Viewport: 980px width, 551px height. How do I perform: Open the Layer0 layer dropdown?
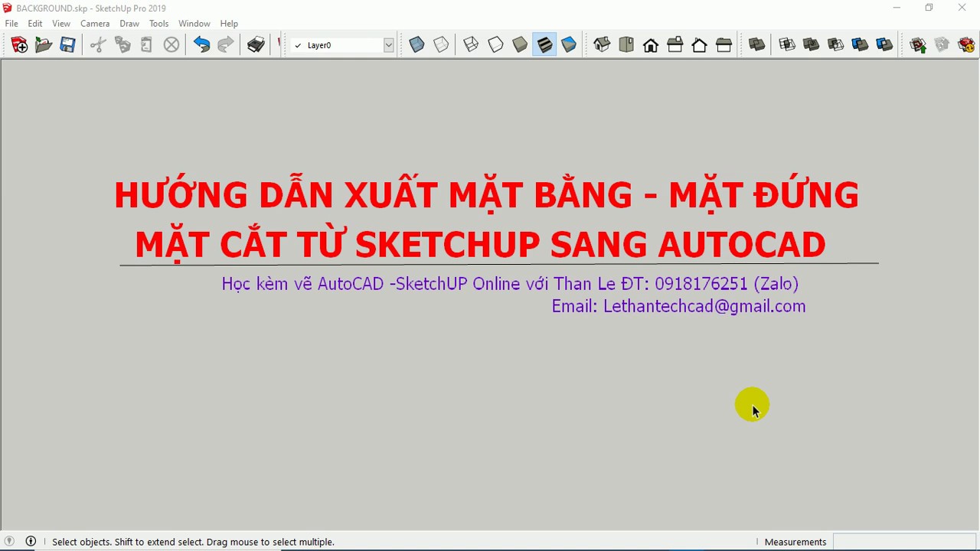point(343,45)
